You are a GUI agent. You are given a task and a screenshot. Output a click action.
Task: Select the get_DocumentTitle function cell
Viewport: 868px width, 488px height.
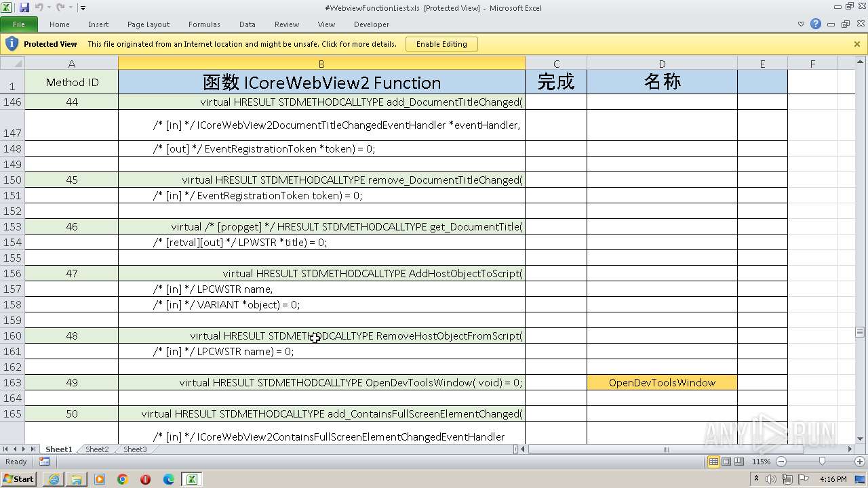point(321,226)
